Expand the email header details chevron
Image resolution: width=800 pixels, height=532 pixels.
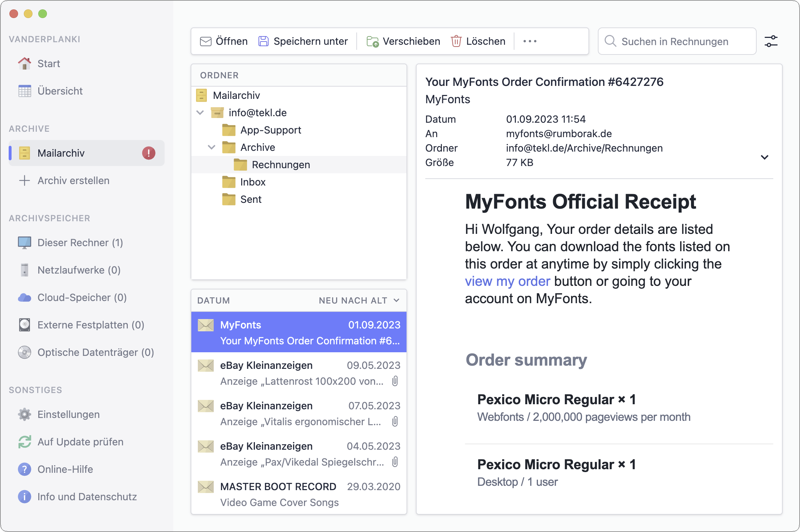click(x=764, y=157)
